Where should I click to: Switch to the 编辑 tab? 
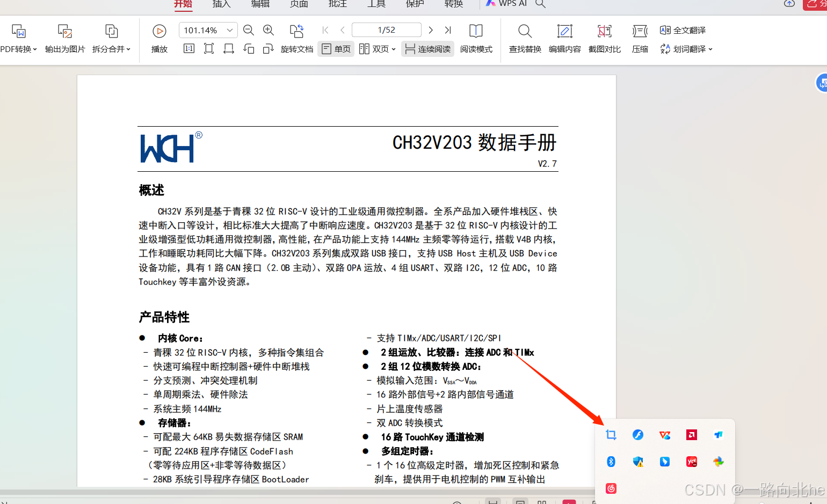click(x=260, y=4)
